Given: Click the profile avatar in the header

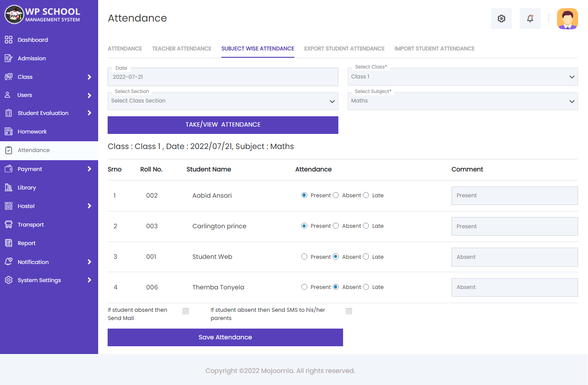Looking at the screenshot, I should pyautogui.click(x=567, y=18).
